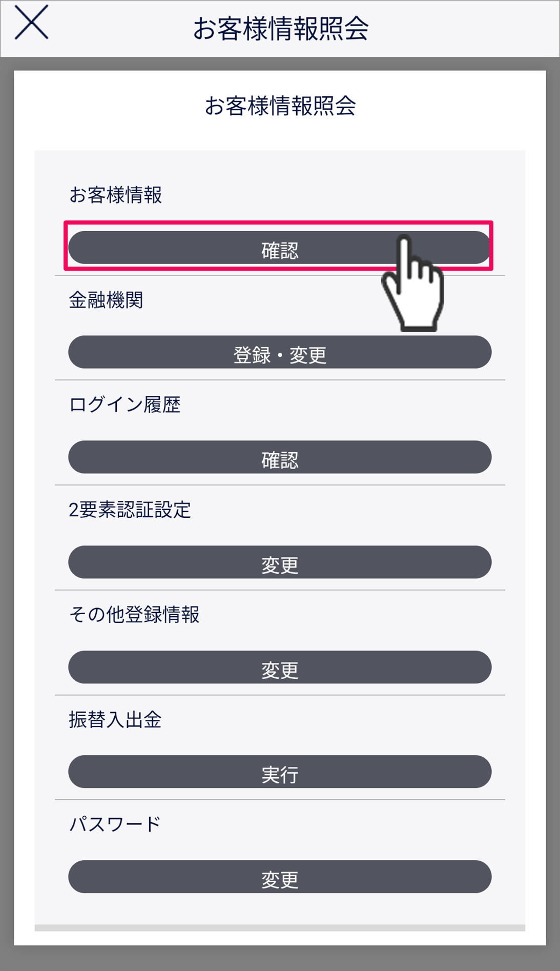
Task: Click the light gray bar at list bottom
Action: 280,927
